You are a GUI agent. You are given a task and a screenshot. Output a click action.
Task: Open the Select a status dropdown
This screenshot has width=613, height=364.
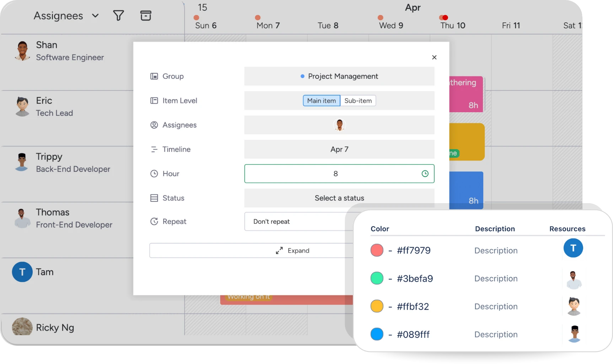pos(339,198)
